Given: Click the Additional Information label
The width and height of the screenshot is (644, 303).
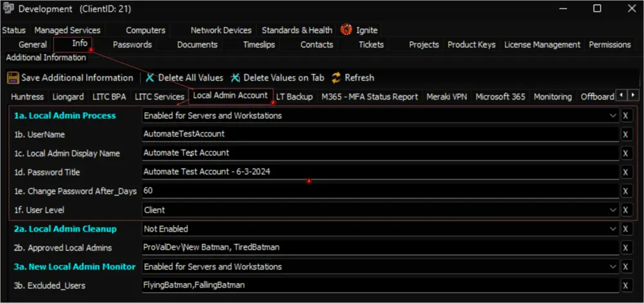Looking at the screenshot, I should (46, 58).
